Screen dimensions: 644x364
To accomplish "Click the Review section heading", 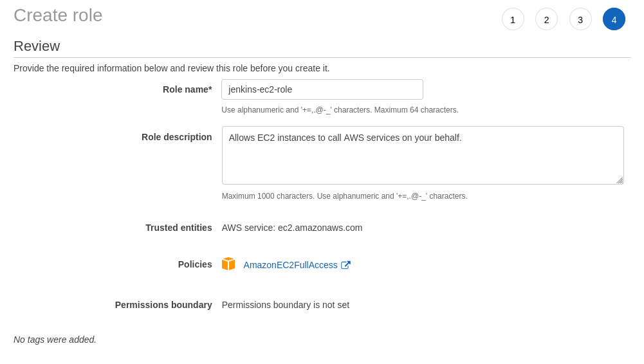I will pos(37,46).
